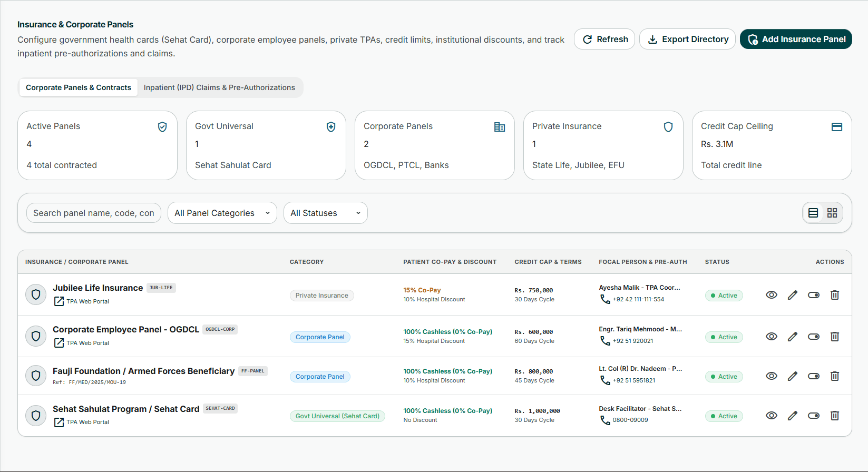Expand the All Panel Categories dropdown

[x=222, y=213]
